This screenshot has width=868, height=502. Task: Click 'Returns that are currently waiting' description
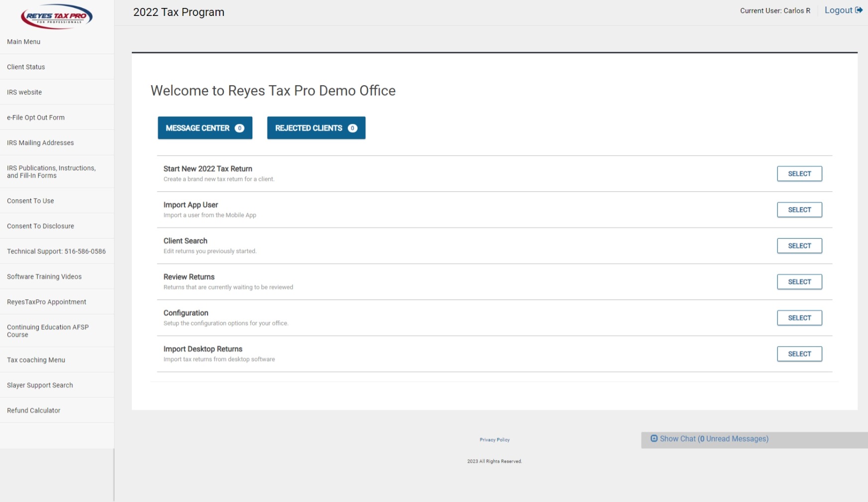(x=228, y=287)
